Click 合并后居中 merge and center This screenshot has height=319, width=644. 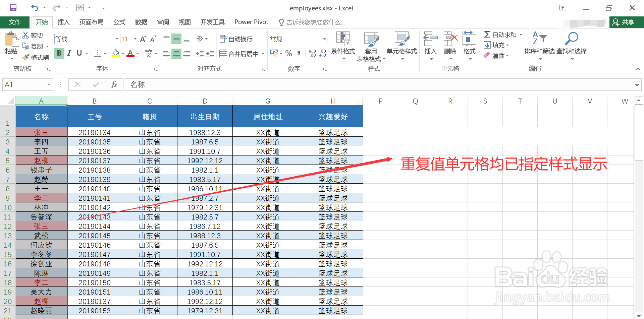239,54
